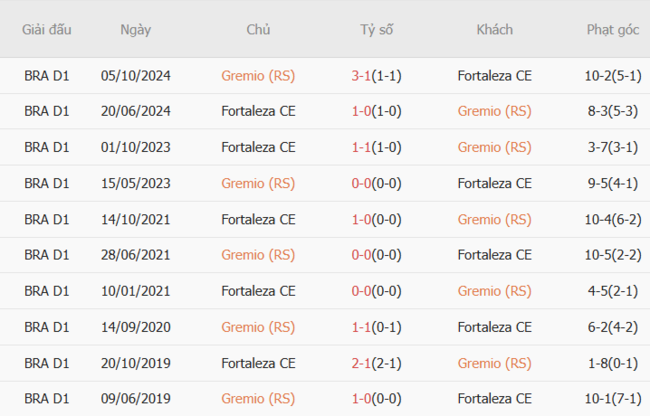
Task: Open Fortaleza CE home team on 20/06/2024
Action: [258, 111]
